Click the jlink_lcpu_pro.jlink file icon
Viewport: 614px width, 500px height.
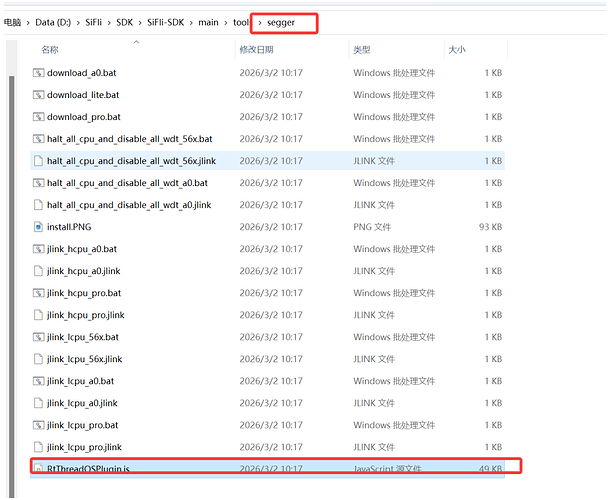38,447
